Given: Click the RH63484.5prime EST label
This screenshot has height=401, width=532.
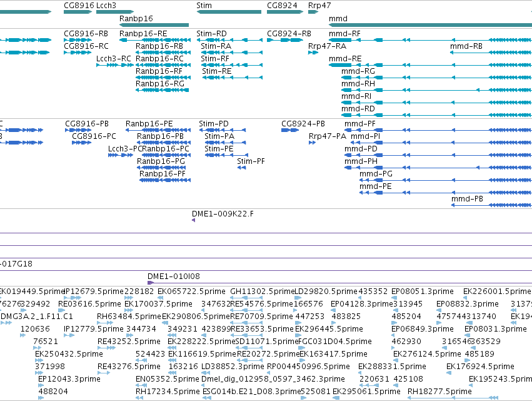Looking at the screenshot, I should pos(129,317).
